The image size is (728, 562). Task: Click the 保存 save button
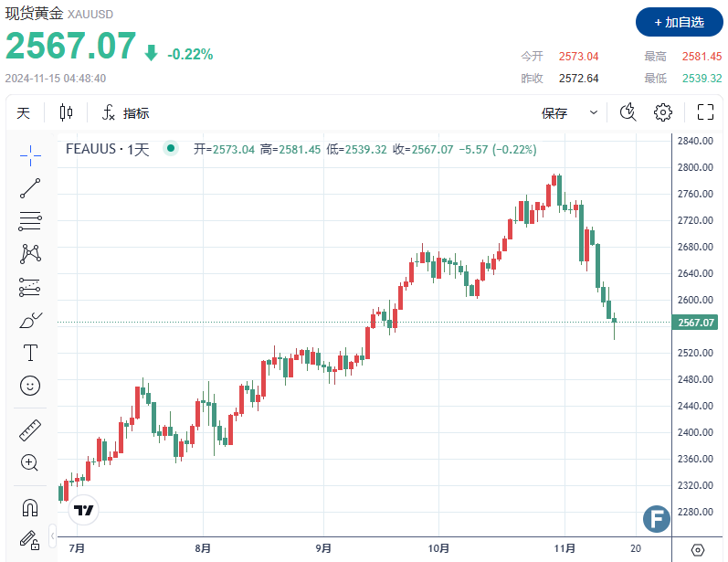[x=554, y=113]
